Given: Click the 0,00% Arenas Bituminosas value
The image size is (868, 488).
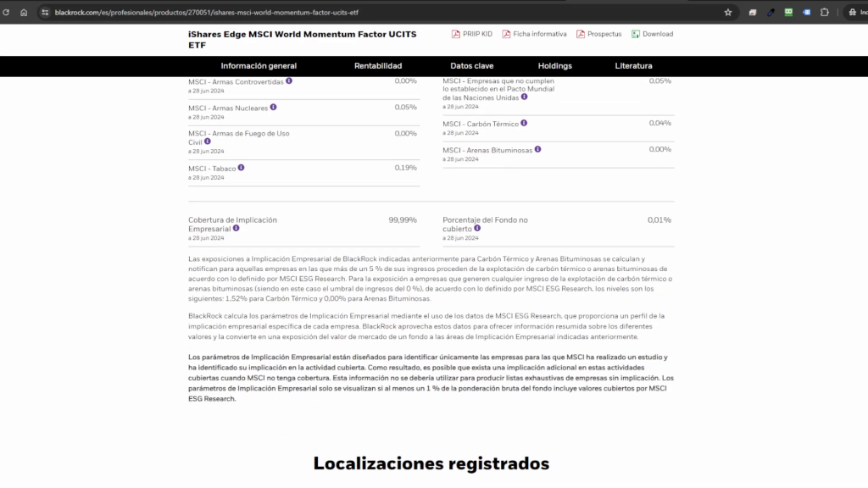Looking at the screenshot, I should (x=659, y=149).
